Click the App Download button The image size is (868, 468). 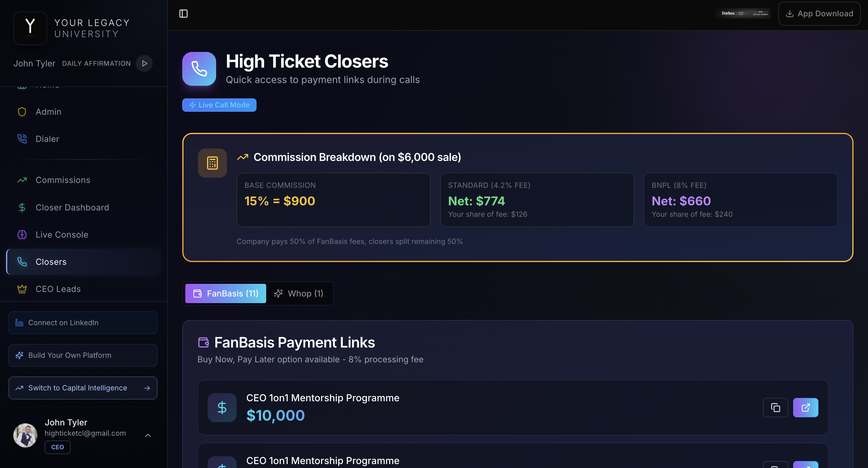819,14
